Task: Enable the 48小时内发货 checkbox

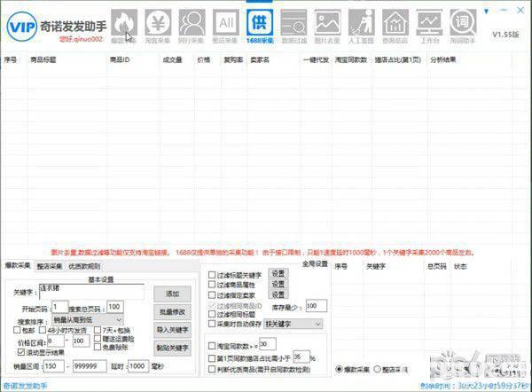Action: tap(43, 330)
